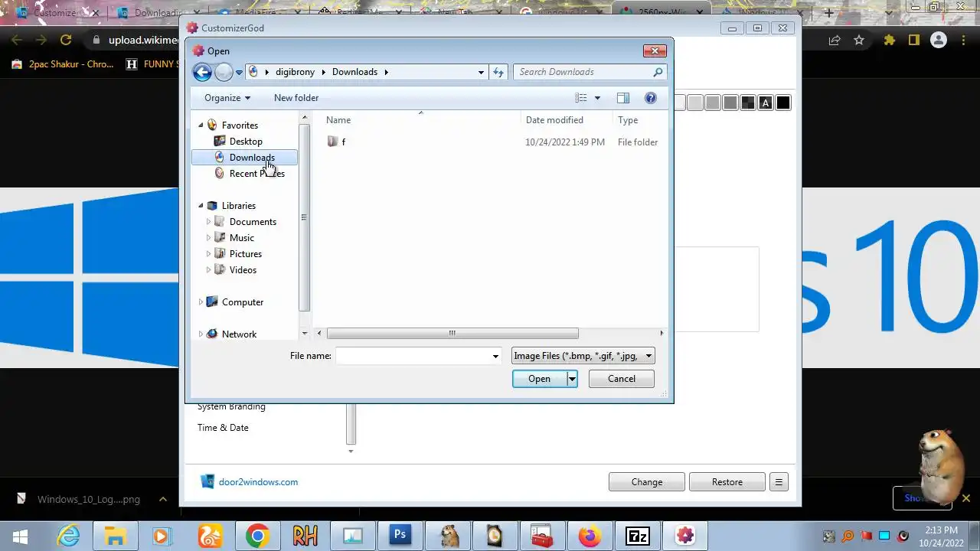Viewport: 980px width, 551px height.
Task: Switch to Photoshop in taskbar
Action: coord(400,536)
